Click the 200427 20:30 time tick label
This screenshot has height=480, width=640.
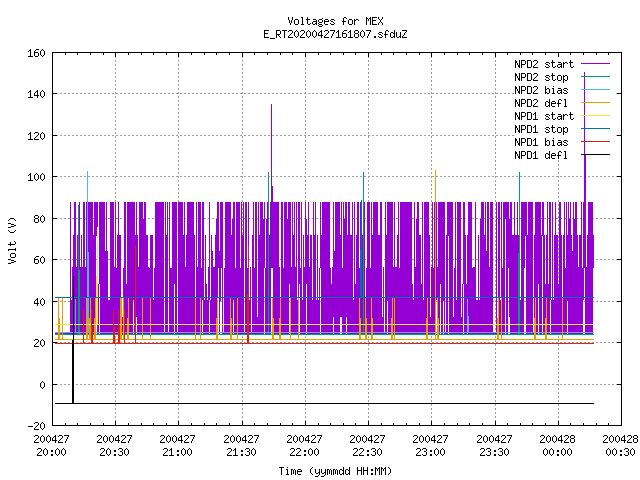click(115, 446)
